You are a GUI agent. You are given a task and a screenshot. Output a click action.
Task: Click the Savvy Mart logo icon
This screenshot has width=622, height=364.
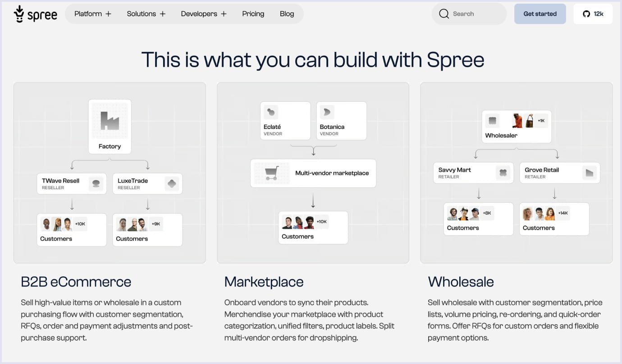click(x=503, y=173)
